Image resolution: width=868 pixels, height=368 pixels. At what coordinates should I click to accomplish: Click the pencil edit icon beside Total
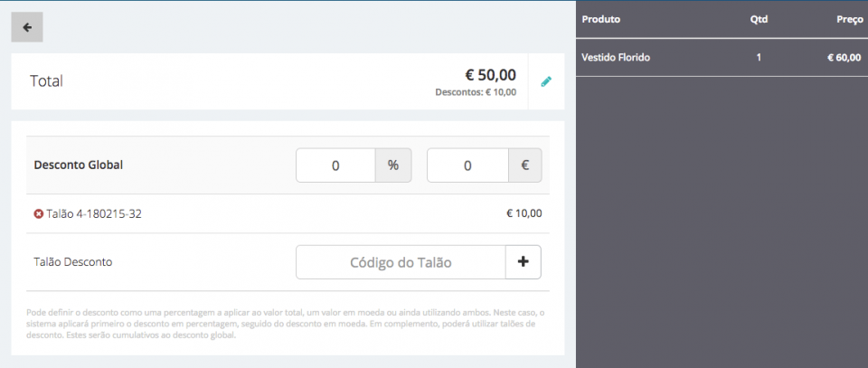[x=546, y=81]
